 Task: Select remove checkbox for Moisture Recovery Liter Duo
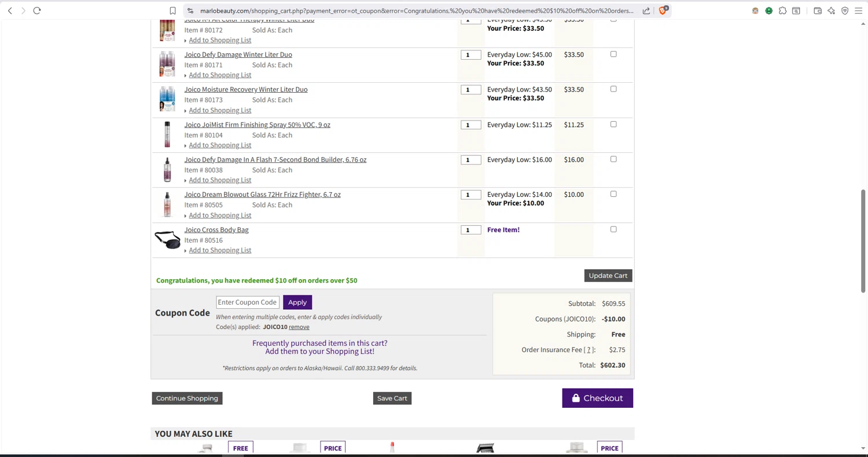pyautogui.click(x=613, y=89)
